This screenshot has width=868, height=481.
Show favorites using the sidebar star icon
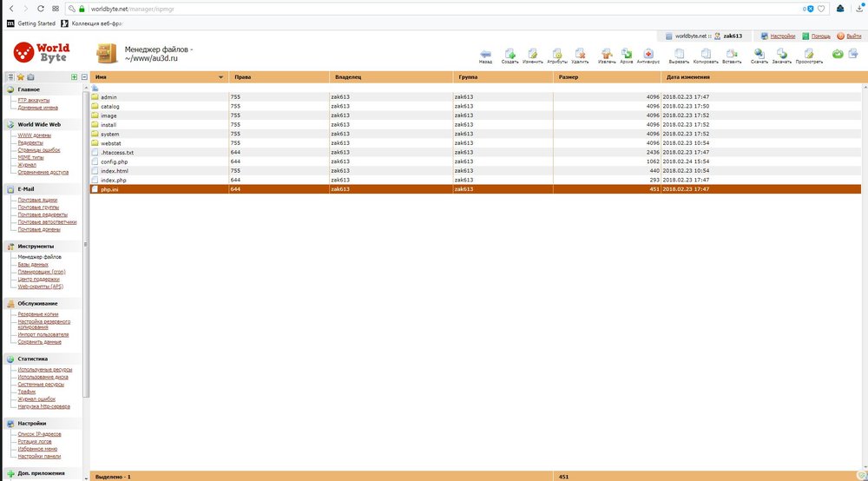pos(20,77)
